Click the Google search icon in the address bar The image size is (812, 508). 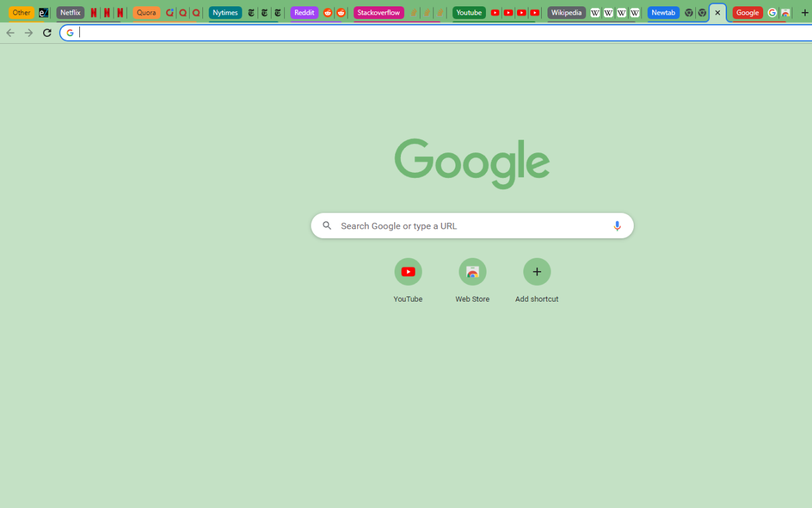[70, 32]
